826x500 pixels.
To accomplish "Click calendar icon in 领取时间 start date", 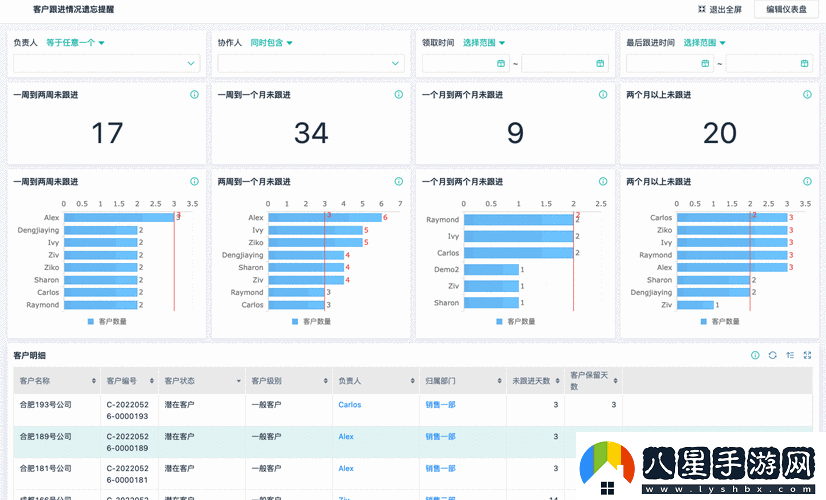I will point(501,63).
